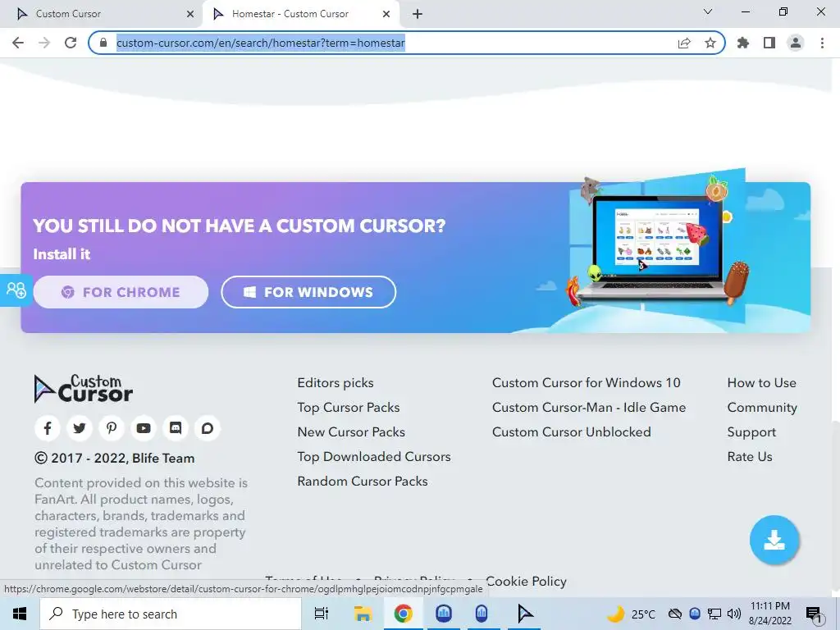The image size is (840, 630).
Task: Switch to the Custom Cursor tab
Action: [102, 14]
